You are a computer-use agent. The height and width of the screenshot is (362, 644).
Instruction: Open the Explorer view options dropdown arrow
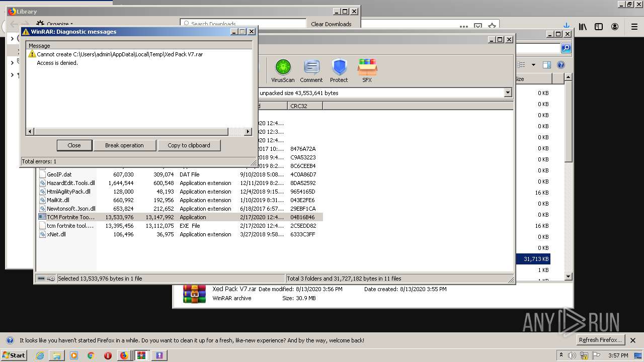click(x=533, y=65)
